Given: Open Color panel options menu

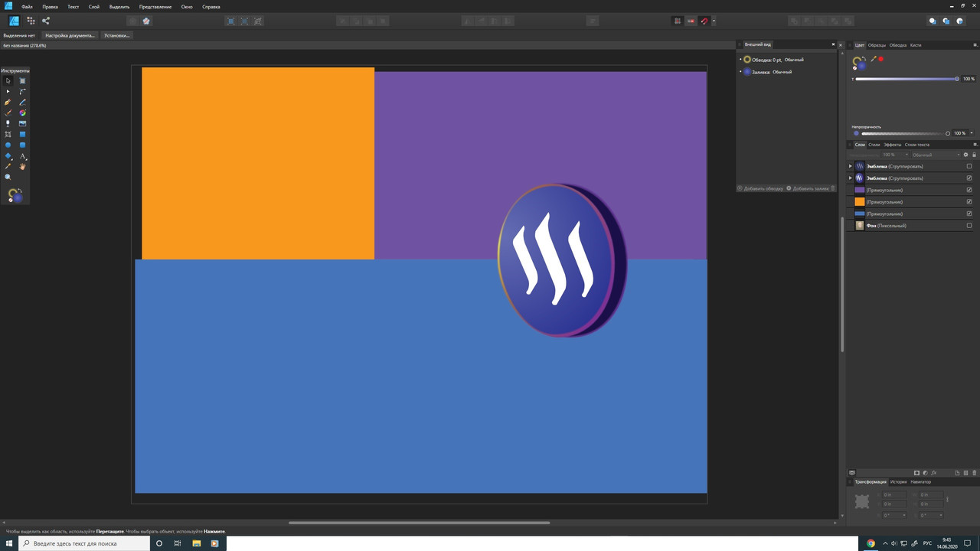Looking at the screenshot, I should tap(975, 45).
